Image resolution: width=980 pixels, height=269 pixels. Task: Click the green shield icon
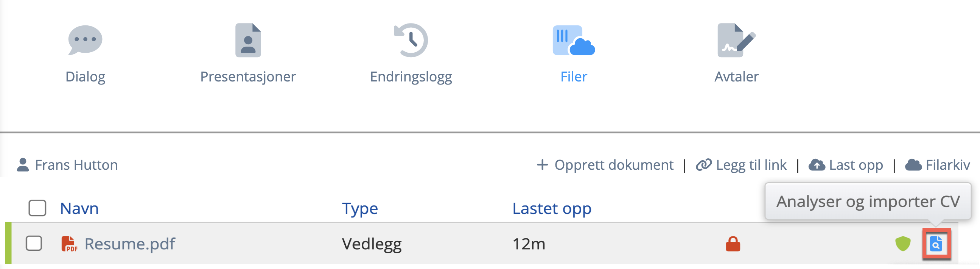pyautogui.click(x=902, y=244)
